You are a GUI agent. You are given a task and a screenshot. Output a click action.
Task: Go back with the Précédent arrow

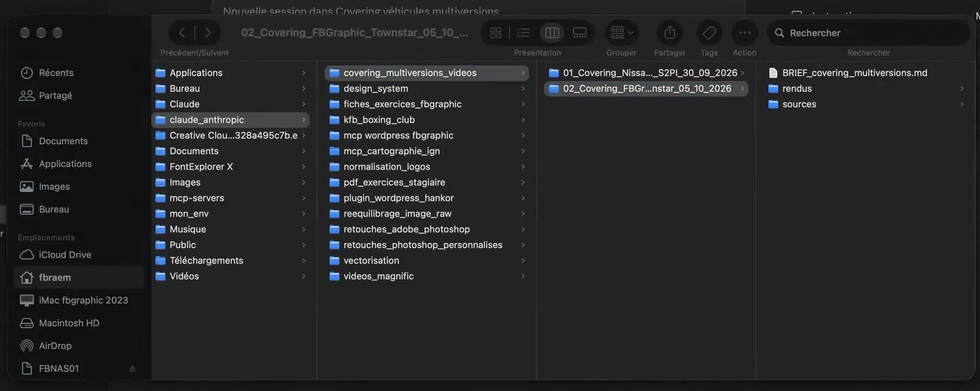point(182,33)
